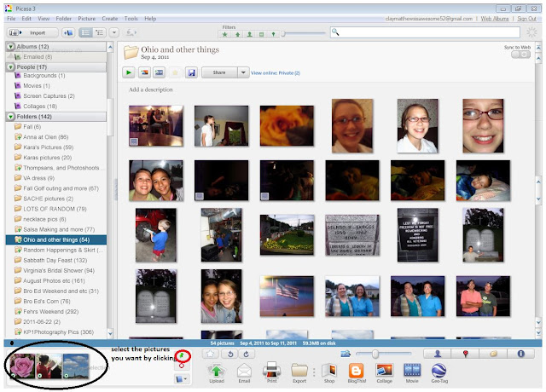Open the view options dropdown near Import
This screenshot has height=392, width=546.
(x=113, y=32)
